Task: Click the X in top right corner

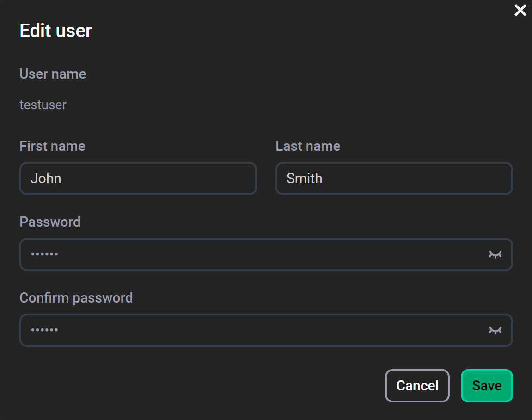Action: tap(520, 10)
